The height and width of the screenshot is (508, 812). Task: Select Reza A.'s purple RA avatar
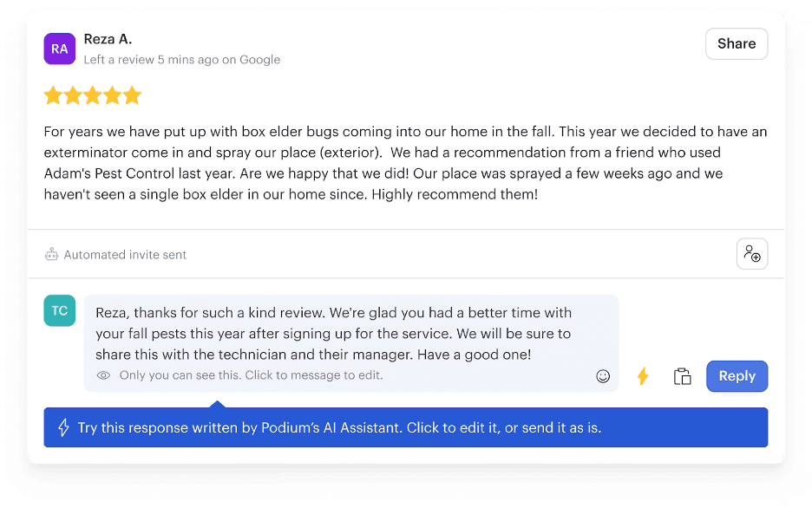[59, 49]
